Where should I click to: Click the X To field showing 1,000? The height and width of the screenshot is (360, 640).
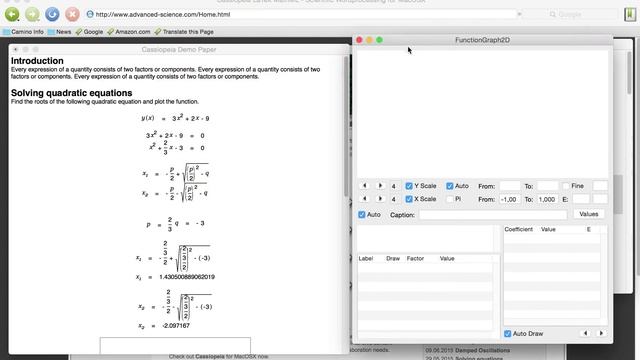pos(547,199)
